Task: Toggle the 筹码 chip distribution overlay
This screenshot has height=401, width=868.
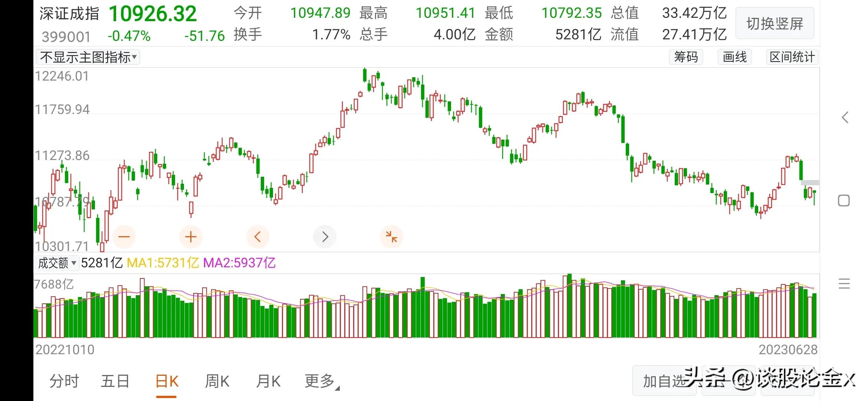Action: [x=686, y=57]
